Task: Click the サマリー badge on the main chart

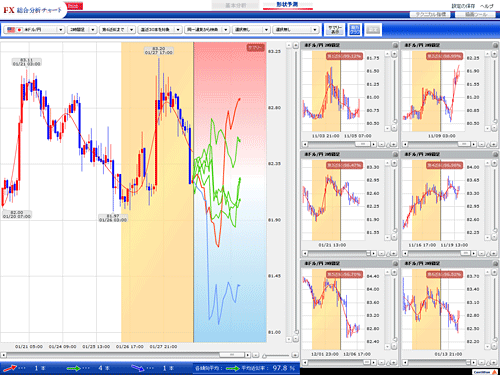Action: click(255, 48)
